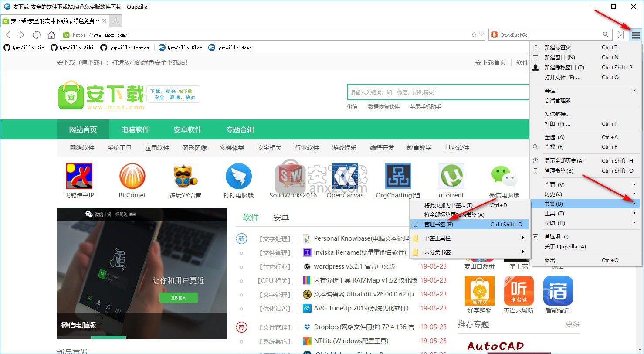Image resolution: width=644 pixels, height=354 pixels.
Task: Switch to the 专题合辑 navigation tab
Action: pyautogui.click(x=240, y=129)
